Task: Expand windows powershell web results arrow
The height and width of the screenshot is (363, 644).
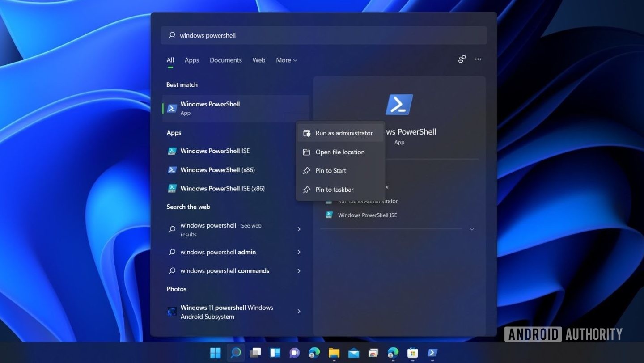Action: click(x=299, y=229)
